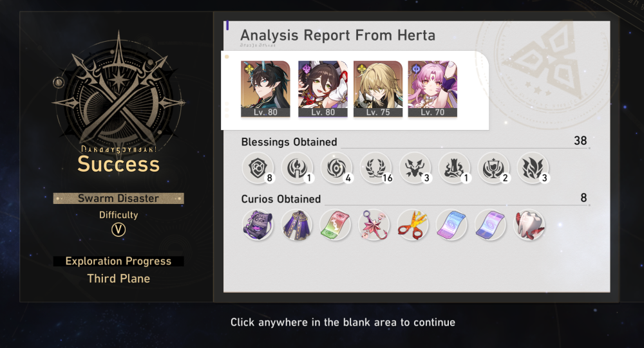Open the trophy blessing icon showing 2
644x348 pixels.
pyautogui.click(x=494, y=168)
